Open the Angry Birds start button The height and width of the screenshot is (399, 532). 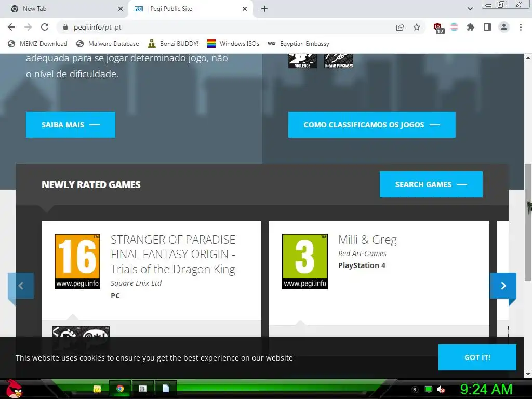click(x=14, y=389)
